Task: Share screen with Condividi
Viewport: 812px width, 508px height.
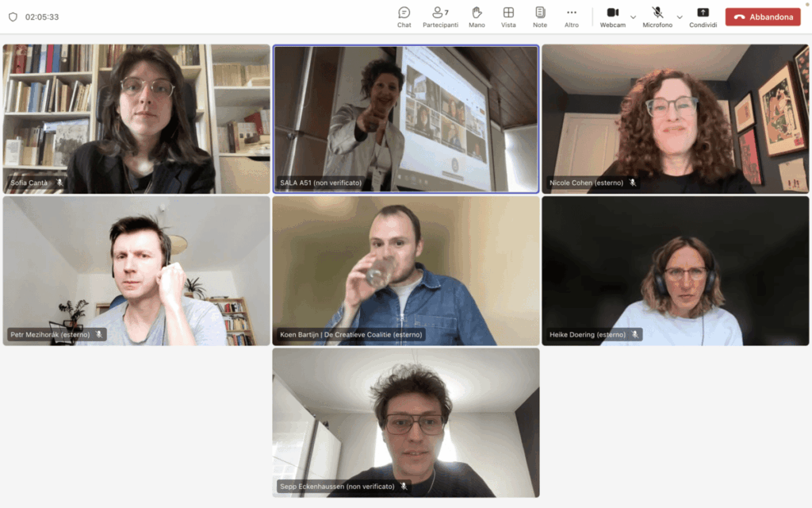Action: pyautogui.click(x=703, y=17)
